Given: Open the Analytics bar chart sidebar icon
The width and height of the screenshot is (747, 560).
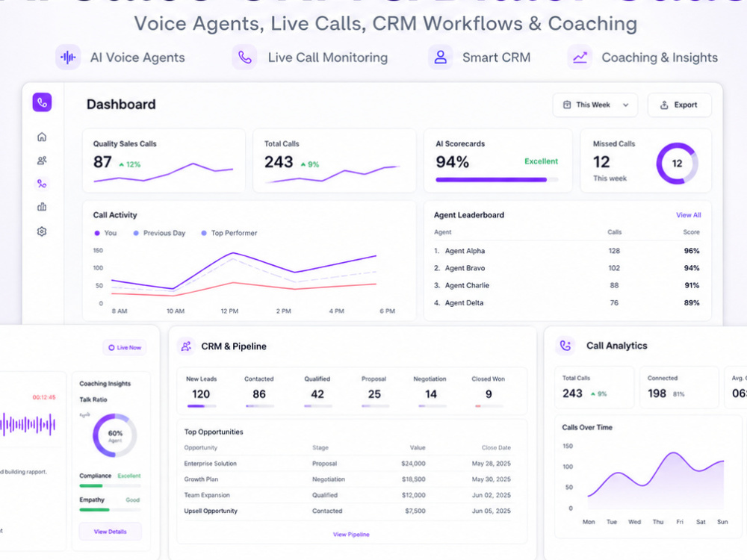Looking at the screenshot, I should [x=42, y=207].
